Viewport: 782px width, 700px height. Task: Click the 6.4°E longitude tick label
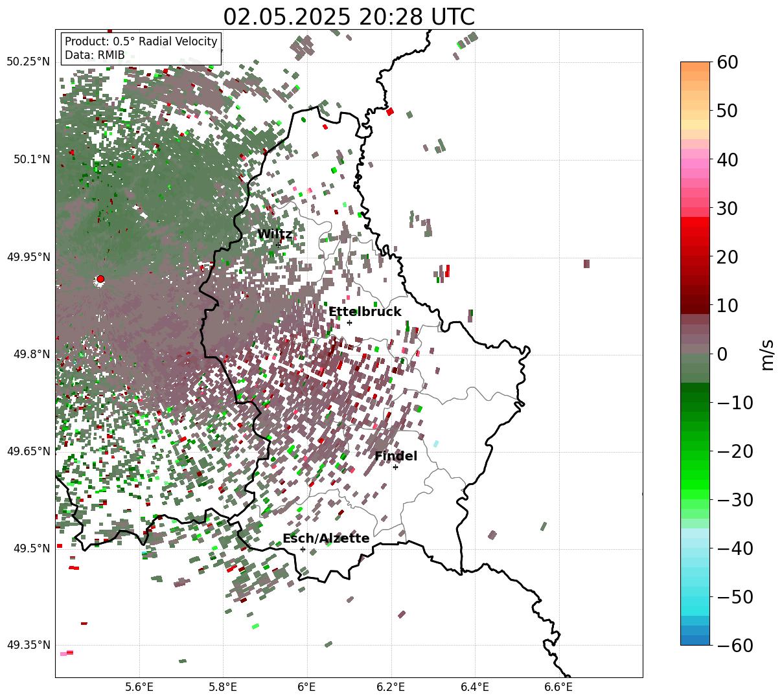click(475, 687)
